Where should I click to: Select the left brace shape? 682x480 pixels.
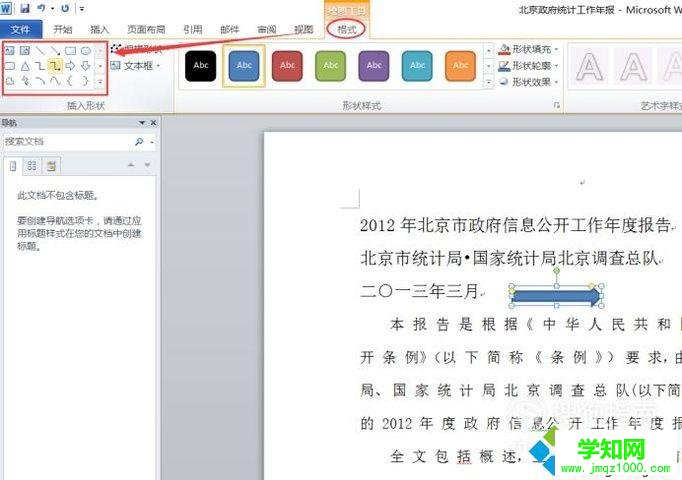[x=70, y=81]
